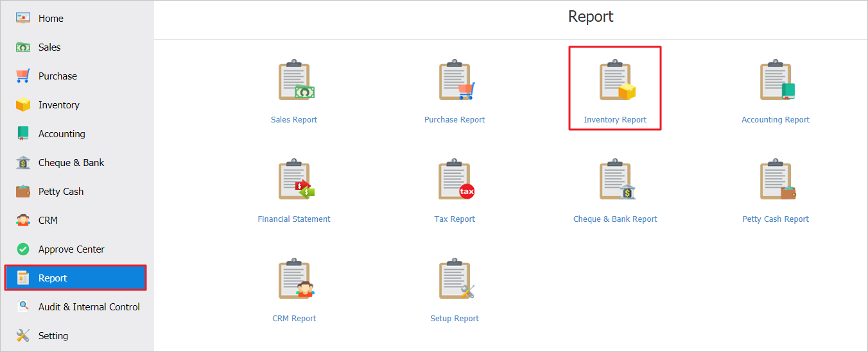This screenshot has width=868, height=352.
Task: Click the Setting tools icon in sidebar
Action: point(23,335)
